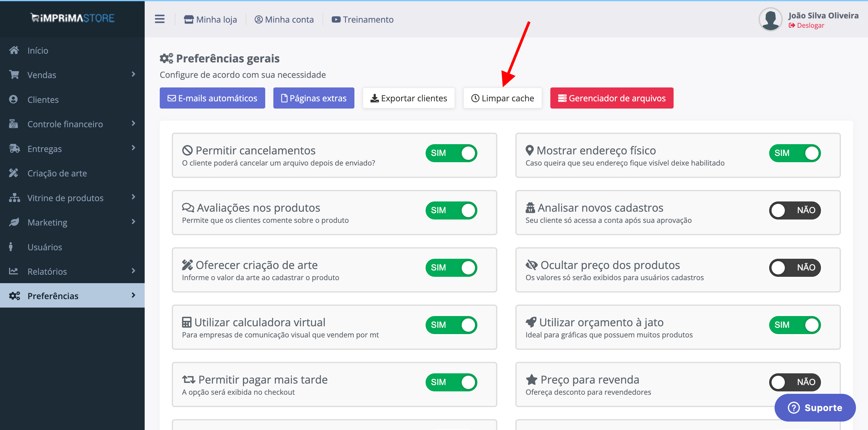This screenshot has height=430, width=868.
Task: Click the Vendas cart icon
Action: [x=14, y=74]
